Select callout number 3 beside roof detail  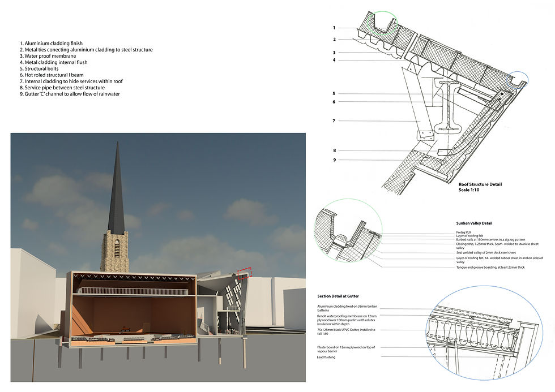pyautogui.click(x=334, y=52)
